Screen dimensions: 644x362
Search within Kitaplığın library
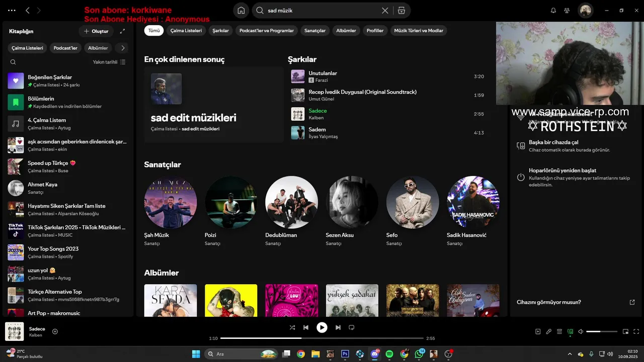coord(13,62)
